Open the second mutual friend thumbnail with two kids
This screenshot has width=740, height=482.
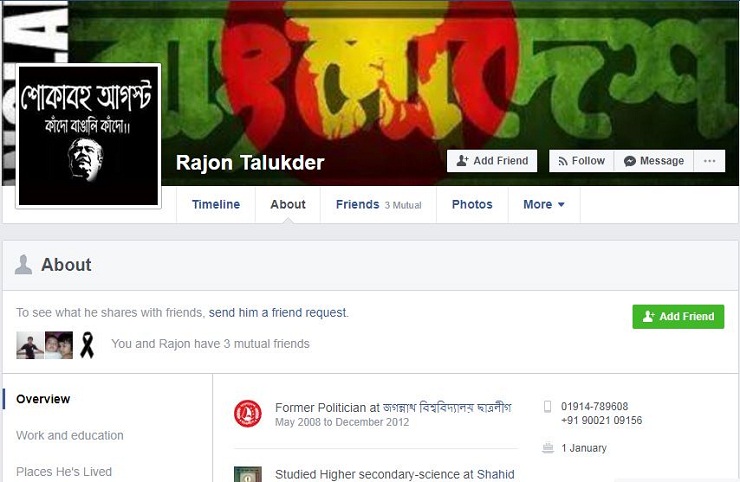coord(59,345)
